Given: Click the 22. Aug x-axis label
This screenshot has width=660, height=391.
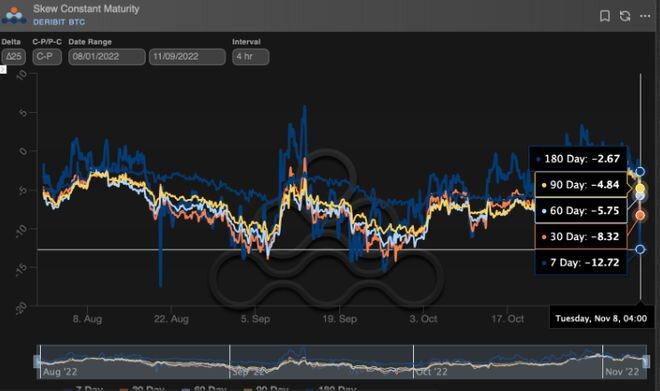Looking at the screenshot, I should [171, 319].
